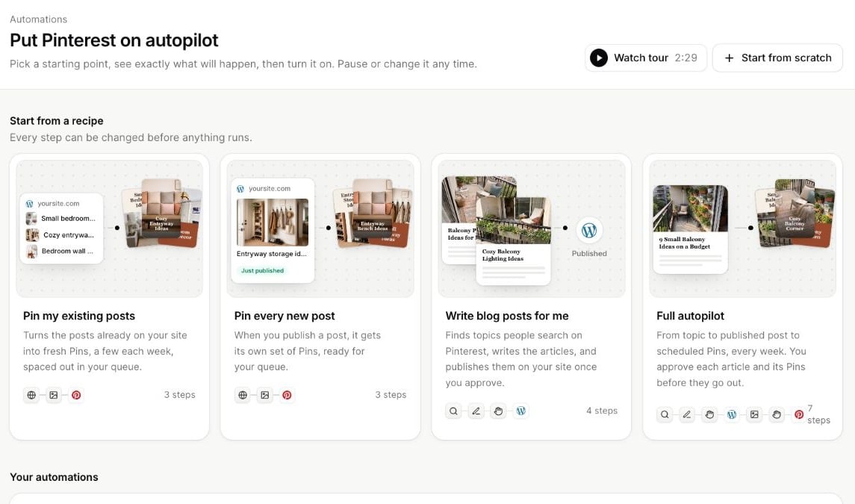Screen dimensions: 855x504
Task: Select Small bedroom row in site list
Action: tap(61, 219)
